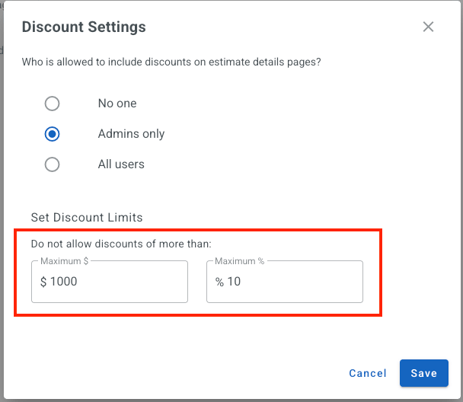Close the Discount Settings dialog with X

428,27
